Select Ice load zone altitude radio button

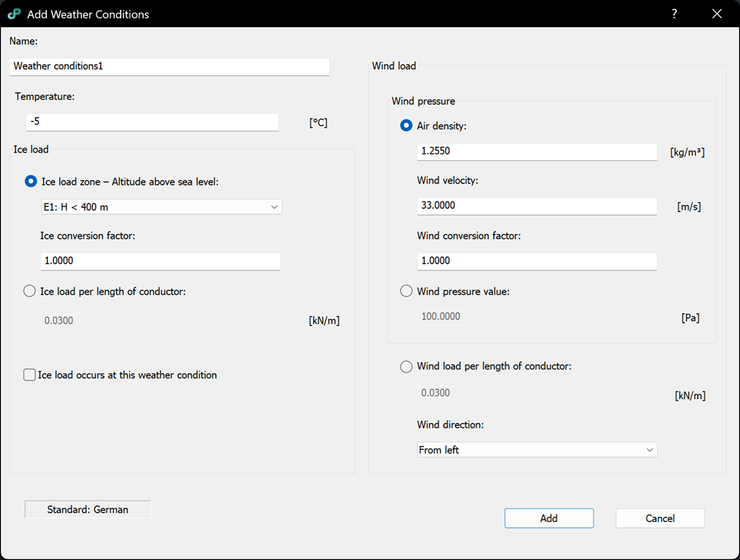coord(30,182)
